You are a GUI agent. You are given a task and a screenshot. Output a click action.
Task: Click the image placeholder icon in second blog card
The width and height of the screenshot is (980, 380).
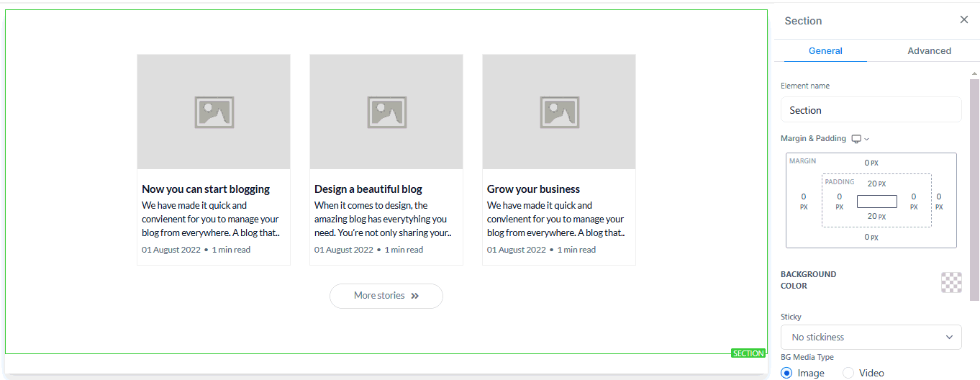(386, 112)
